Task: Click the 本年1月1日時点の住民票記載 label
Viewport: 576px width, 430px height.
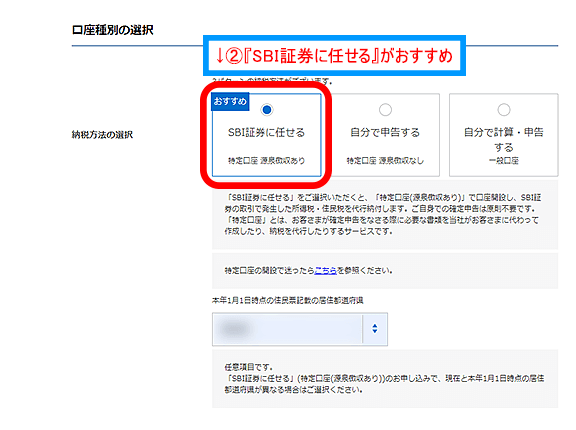Action: tap(288, 300)
